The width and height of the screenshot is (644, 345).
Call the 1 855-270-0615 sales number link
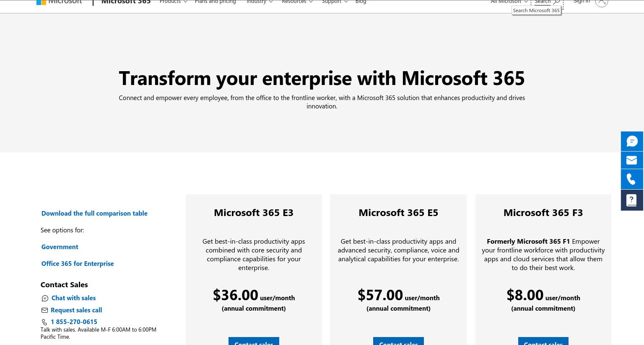(74, 322)
